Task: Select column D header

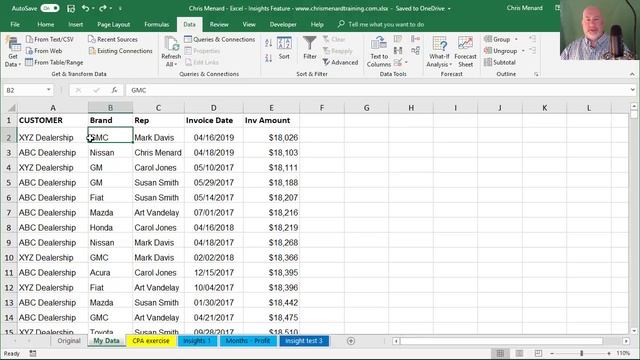Action: 213,108
